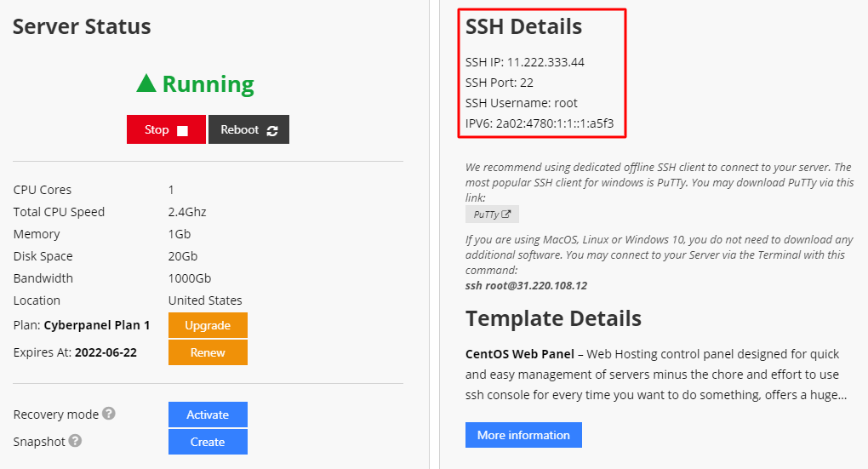Open More information about the template
The height and width of the screenshot is (469, 868).
[523, 435]
